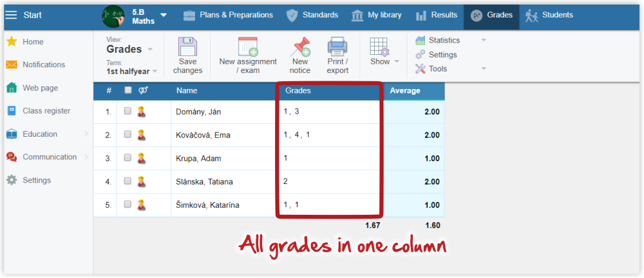644x278 pixels.
Task: Edit grades cell for Krupa, Adam
Action: 329,158
